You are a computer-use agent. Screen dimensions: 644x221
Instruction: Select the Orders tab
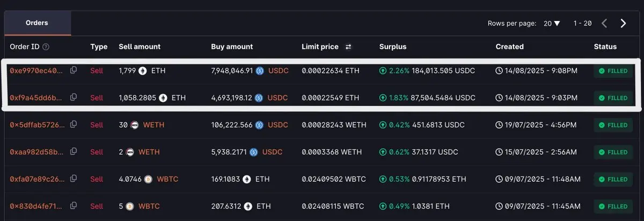click(x=38, y=23)
